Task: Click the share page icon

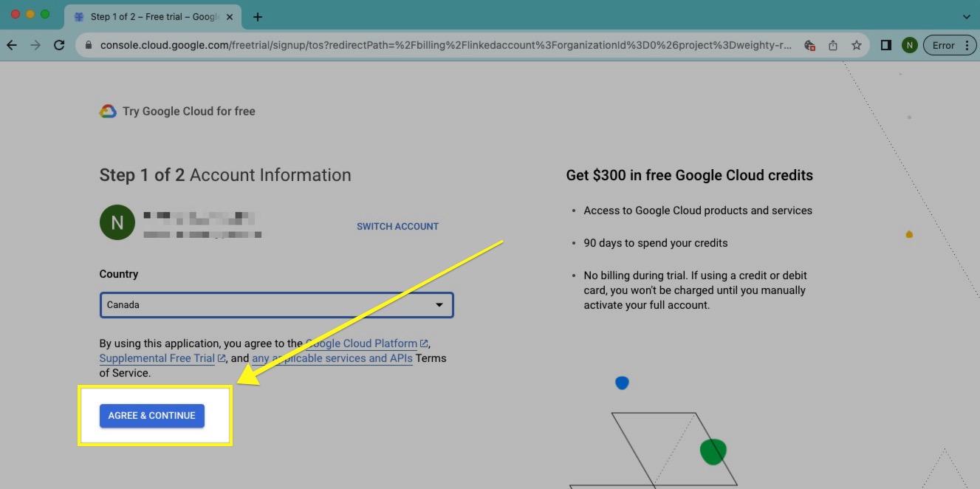Action: 833,45
